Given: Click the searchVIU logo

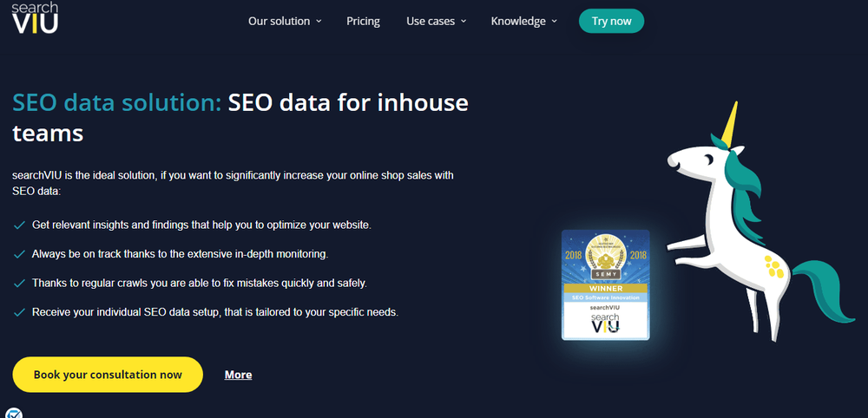Looking at the screenshot, I should [x=35, y=17].
